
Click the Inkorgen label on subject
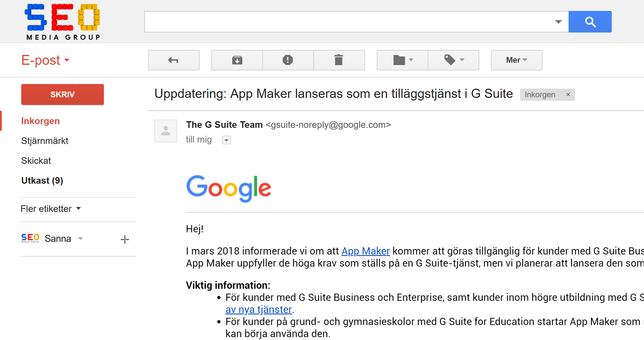(x=540, y=95)
